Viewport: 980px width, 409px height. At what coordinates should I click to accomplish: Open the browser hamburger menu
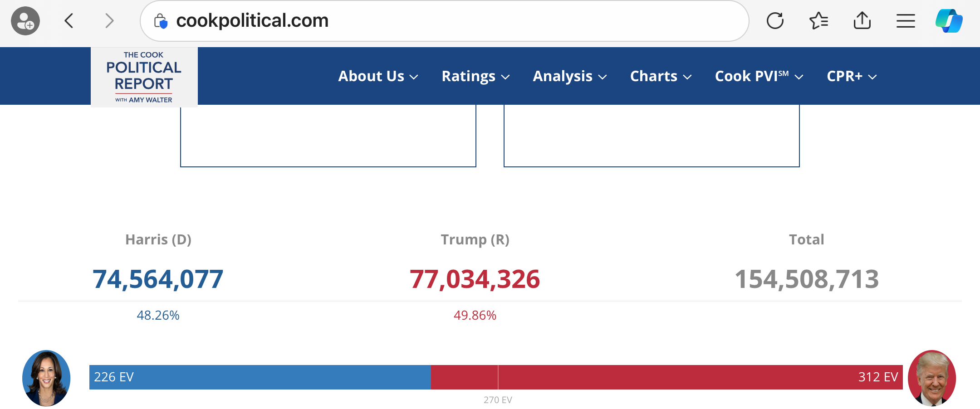click(x=906, y=21)
